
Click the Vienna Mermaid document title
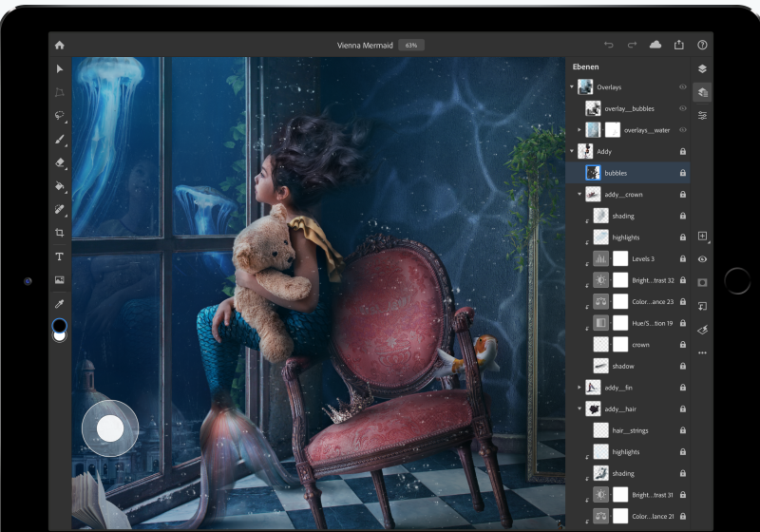(x=365, y=45)
